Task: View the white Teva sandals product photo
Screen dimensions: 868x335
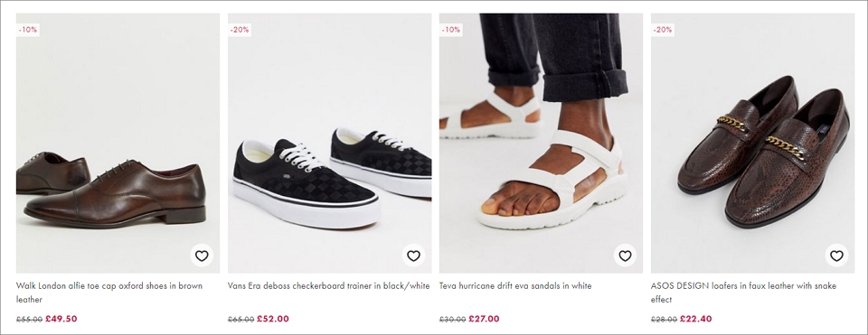Action: pos(541,144)
